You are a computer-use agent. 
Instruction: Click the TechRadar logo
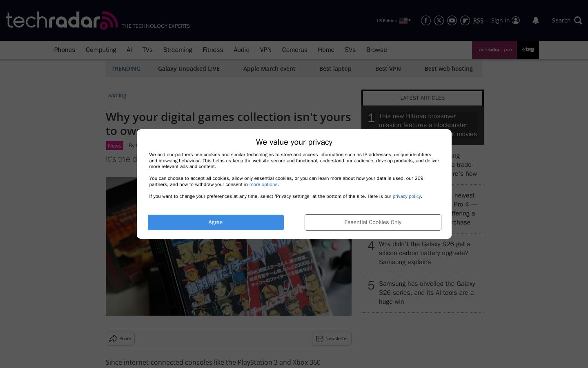(x=62, y=20)
